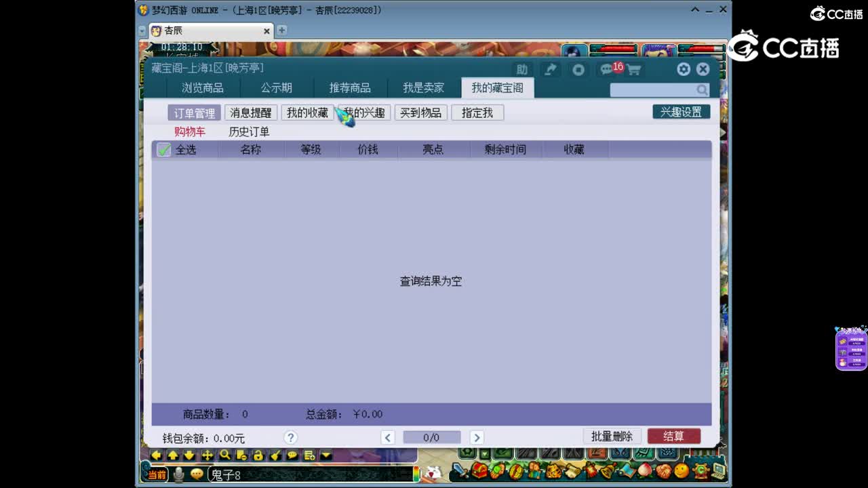Show the 我的收藏 sub-tab
Screen dimensions: 868x488
[308, 113]
